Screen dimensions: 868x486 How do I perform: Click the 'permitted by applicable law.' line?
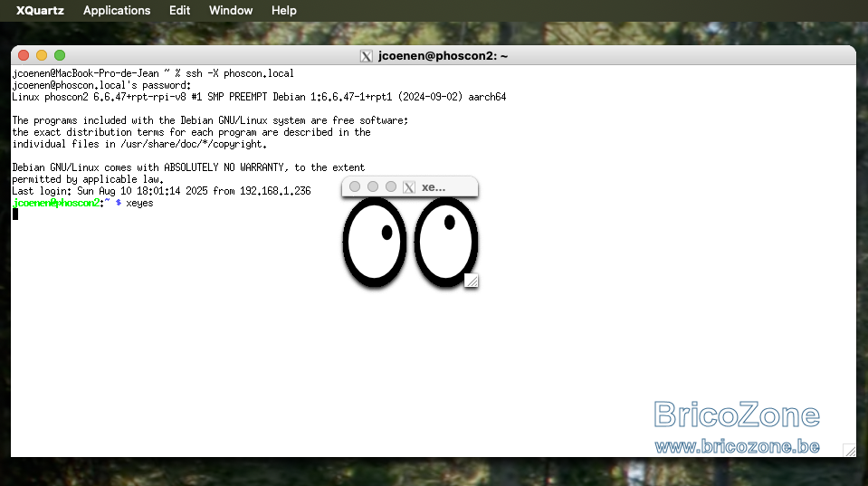click(88, 179)
